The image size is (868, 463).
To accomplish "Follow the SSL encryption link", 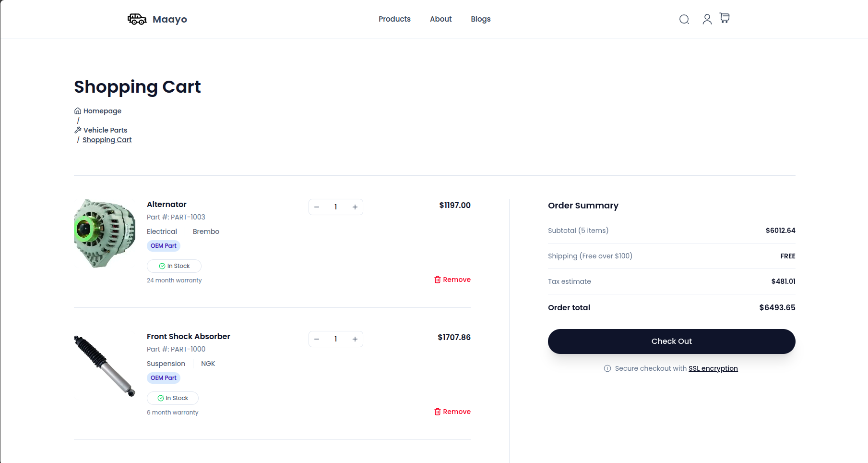I will click(713, 368).
